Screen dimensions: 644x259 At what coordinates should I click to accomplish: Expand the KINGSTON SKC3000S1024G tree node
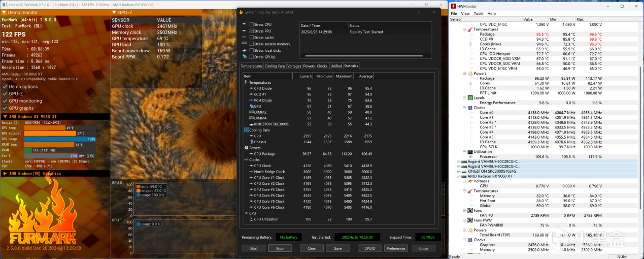pyautogui.click(x=458, y=171)
